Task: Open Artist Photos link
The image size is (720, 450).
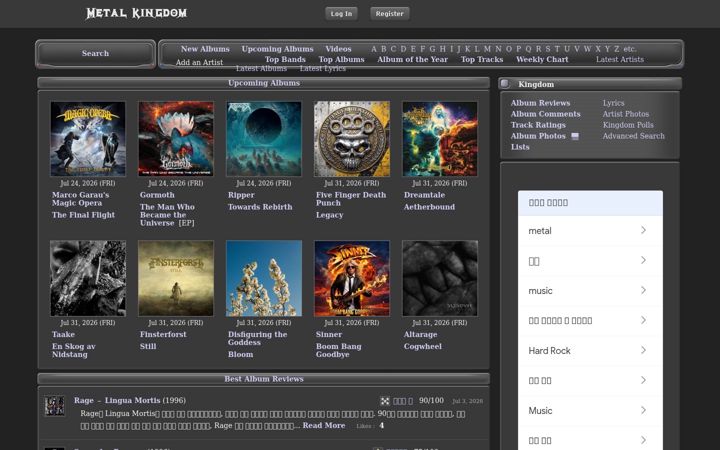Action: point(626,114)
